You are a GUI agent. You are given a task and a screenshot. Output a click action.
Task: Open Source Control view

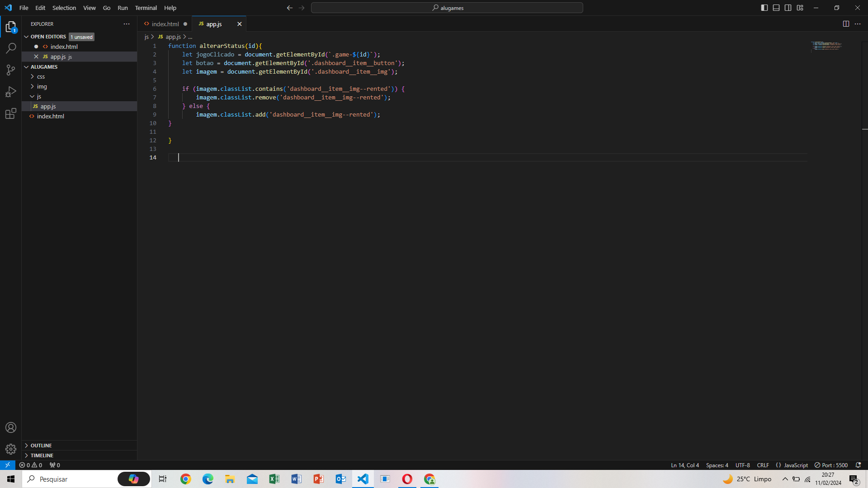(x=11, y=70)
